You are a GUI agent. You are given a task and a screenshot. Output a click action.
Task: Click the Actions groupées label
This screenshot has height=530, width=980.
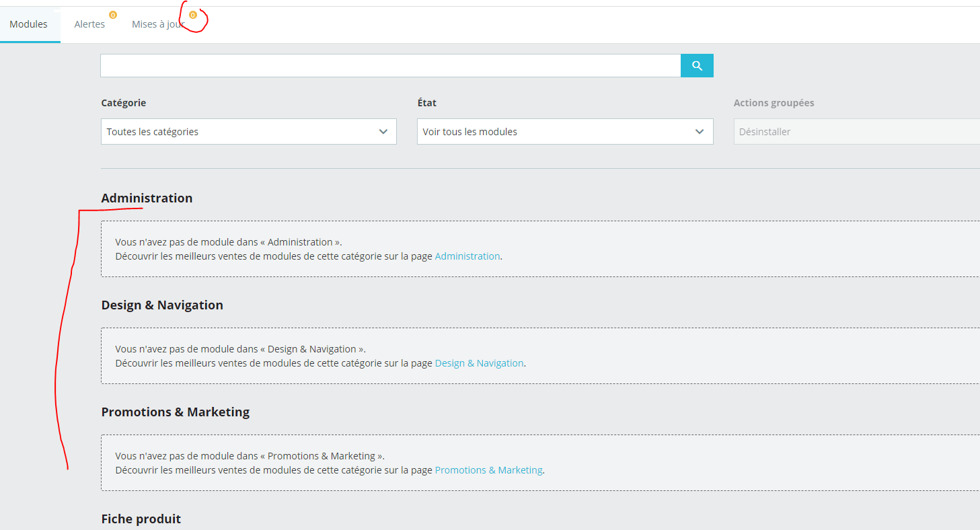774,103
